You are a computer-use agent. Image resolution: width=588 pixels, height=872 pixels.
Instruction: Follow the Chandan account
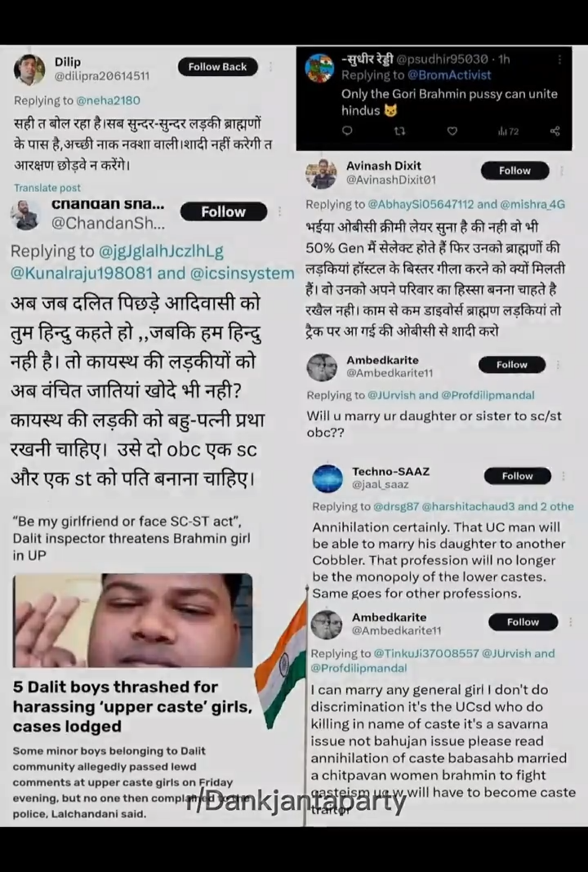[223, 212]
